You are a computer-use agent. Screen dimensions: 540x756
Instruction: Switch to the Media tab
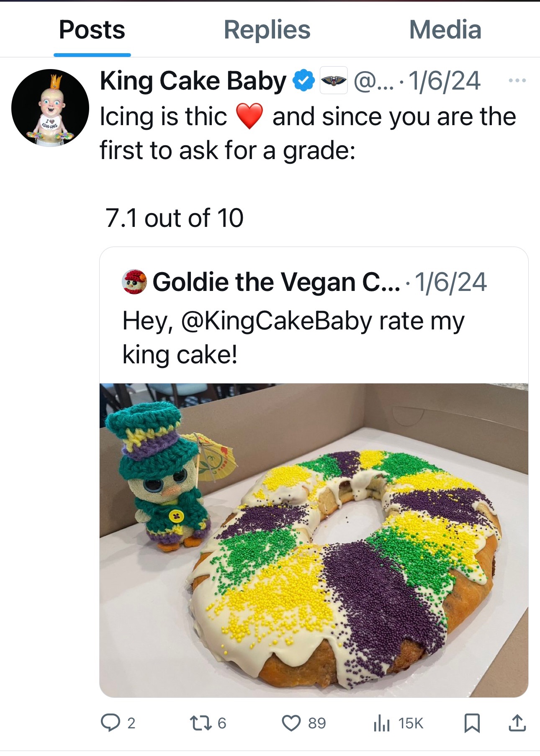(x=445, y=30)
